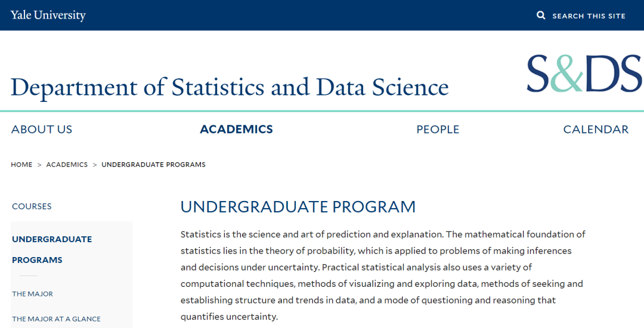Click the search magnifier icon
Image resolution: width=644 pixels, height=328 pixels.
coord(541,16)
